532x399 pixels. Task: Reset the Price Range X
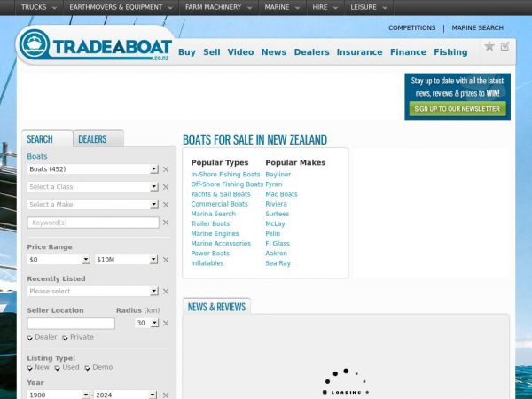point(166,260)
